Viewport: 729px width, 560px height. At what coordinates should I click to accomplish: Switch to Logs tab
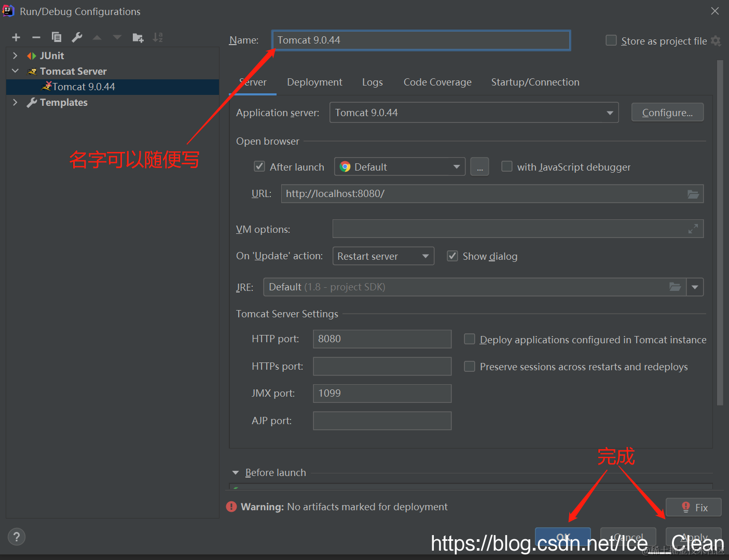[x=373, y=82]
